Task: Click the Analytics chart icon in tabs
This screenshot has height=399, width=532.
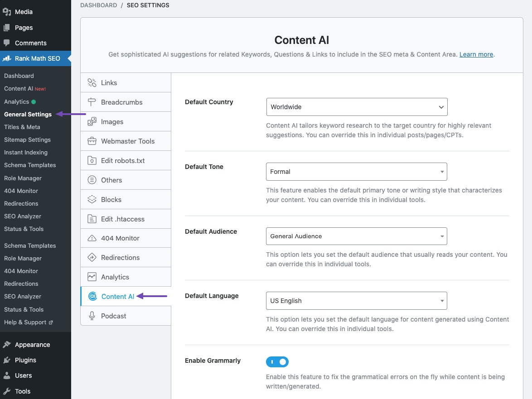Action: coord(92,277)
